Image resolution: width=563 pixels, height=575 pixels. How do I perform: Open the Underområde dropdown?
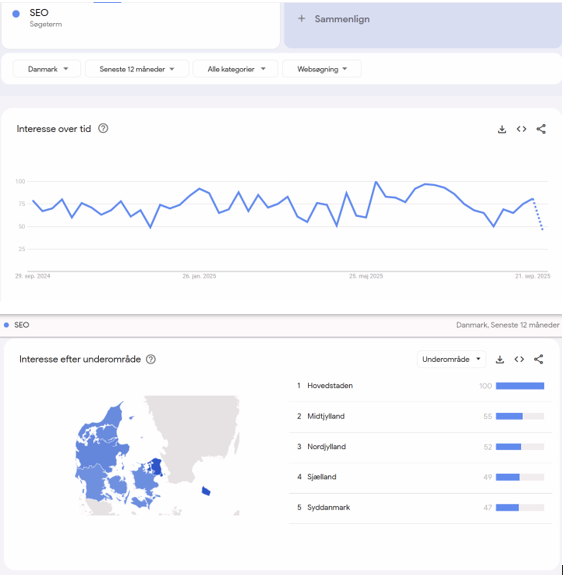click(452, 359)
